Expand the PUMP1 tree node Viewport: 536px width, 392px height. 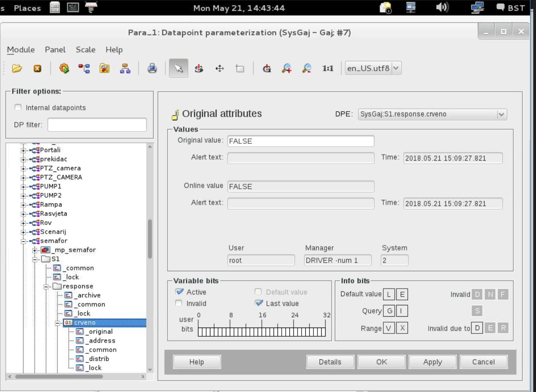[24, 186]
